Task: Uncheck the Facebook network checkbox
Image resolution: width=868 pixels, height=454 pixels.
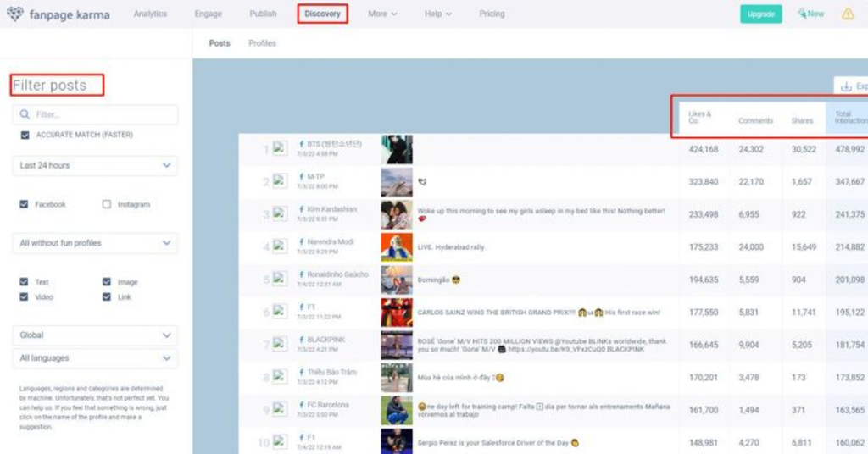Action: click(24, 204)
